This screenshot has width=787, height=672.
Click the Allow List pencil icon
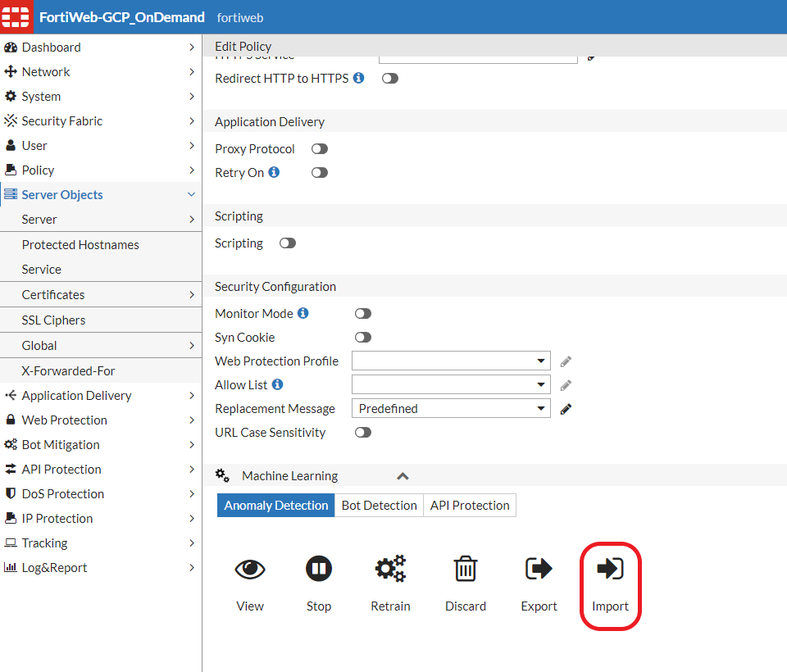pyautogui.click(x=566, y=385)
